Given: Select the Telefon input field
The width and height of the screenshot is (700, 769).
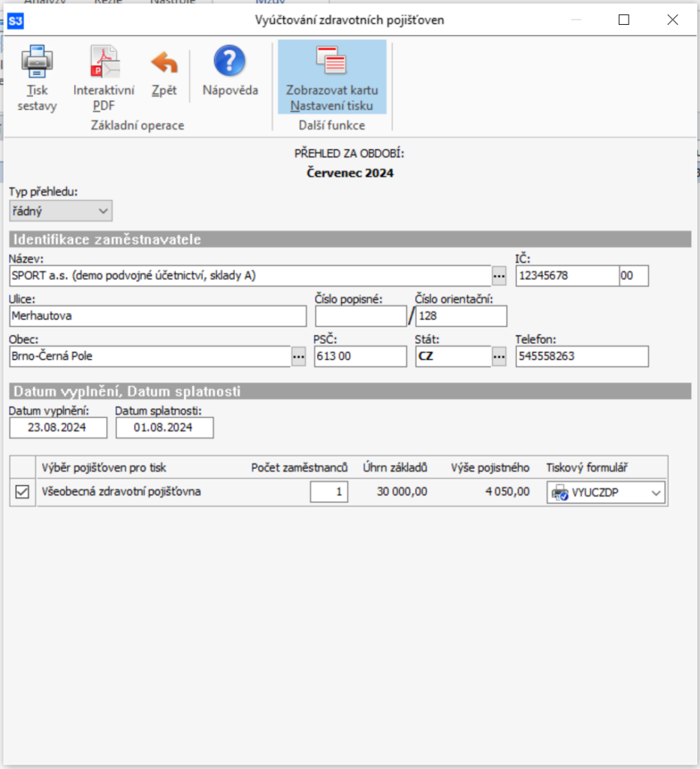Looking at the screenshot, I should [x=581, y=357].
